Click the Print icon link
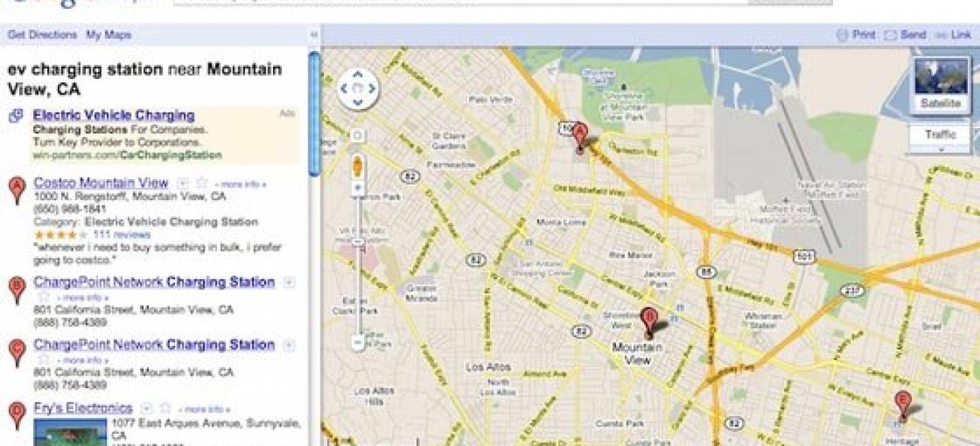 [x=855, y=35]
